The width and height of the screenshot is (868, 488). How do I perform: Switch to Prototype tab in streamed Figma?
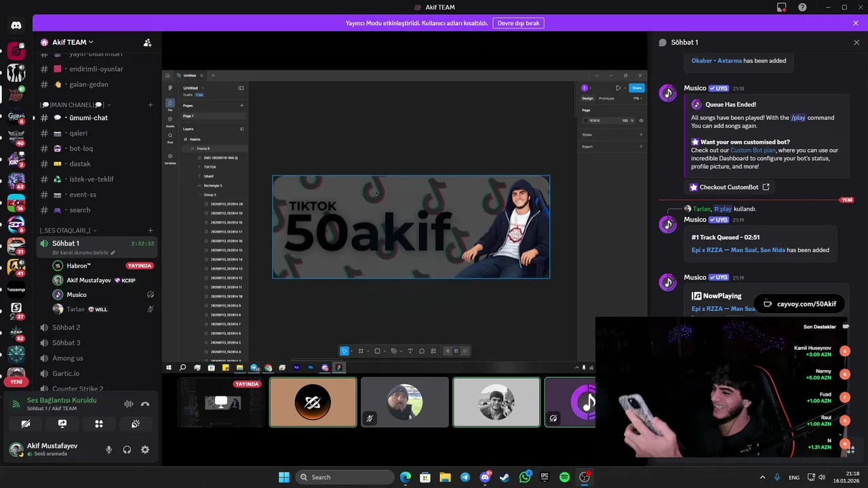point(606,98)
